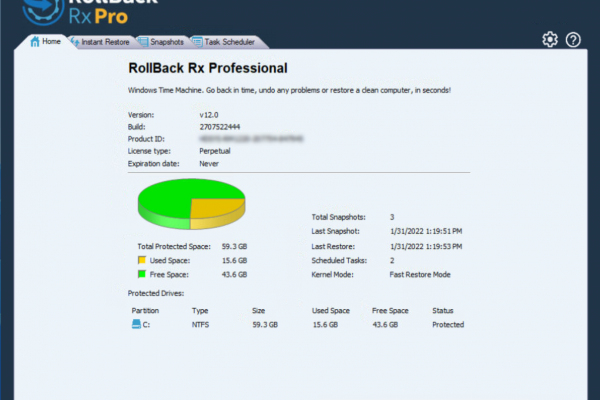The image size is (600, 400).
Task: Click Free Space legend value 43.6 GB
Action: (234, 274)
